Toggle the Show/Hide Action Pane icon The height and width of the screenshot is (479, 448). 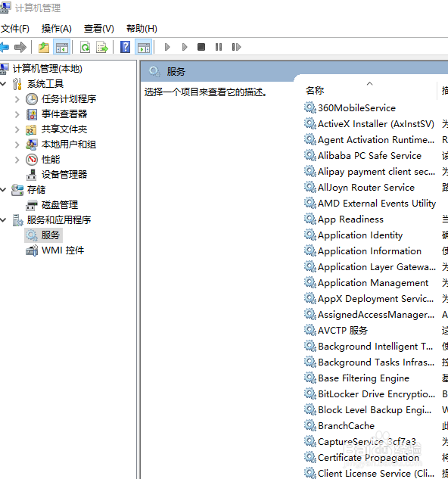pos(144,48)
